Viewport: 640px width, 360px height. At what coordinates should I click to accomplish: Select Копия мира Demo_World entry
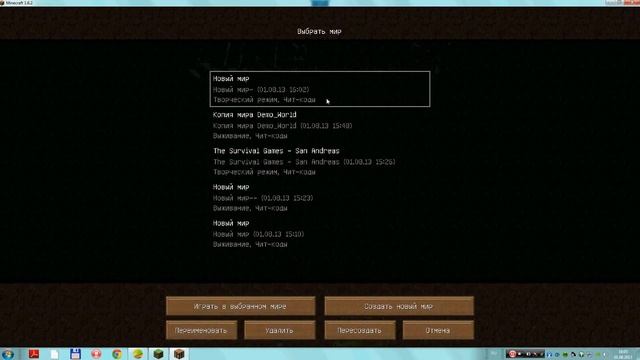[320, 125]
